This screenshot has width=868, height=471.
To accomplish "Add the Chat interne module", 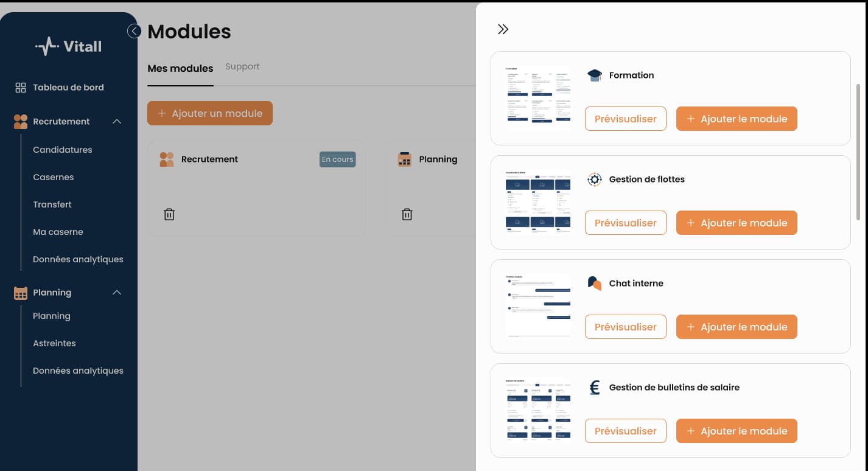I will pos(736,327).
